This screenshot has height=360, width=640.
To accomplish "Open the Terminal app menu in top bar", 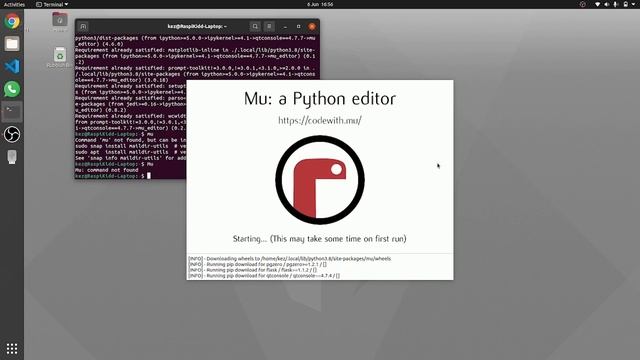I will coord(52,4).
